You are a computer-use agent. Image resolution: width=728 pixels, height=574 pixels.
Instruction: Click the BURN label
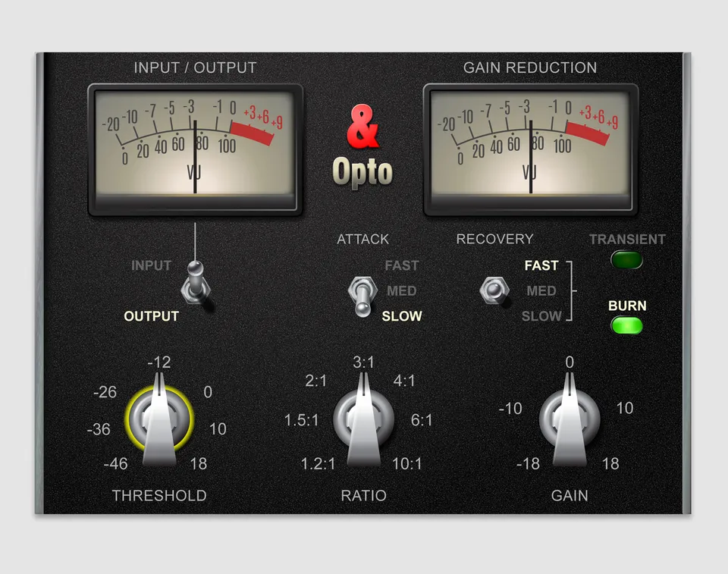[627, 306]
